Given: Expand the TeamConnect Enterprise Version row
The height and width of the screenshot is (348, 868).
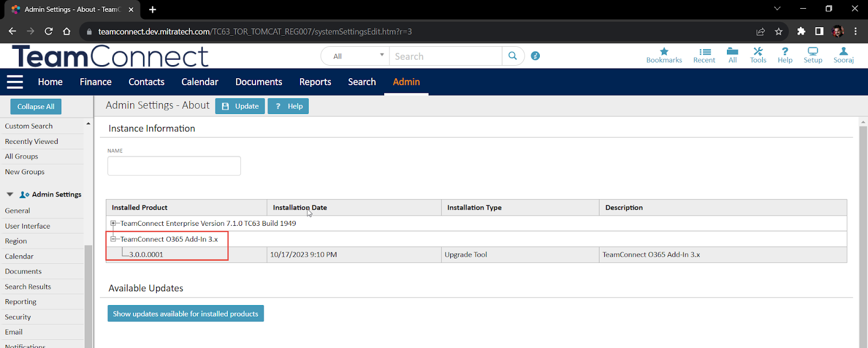Looking at the screenshot, I should tap(113, 223).
